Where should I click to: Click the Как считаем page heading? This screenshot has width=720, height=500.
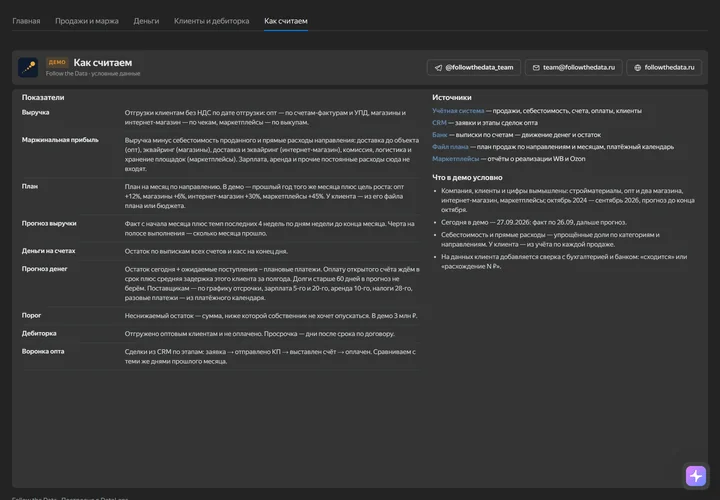pyautogui.click(x=103, y=62)
